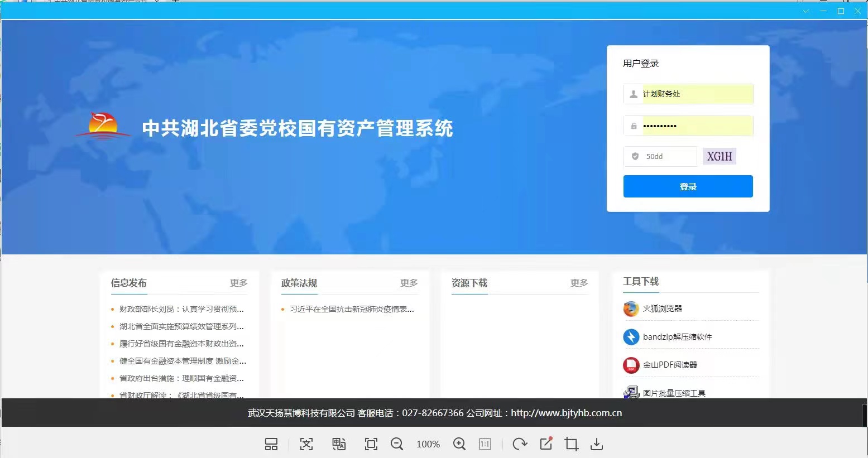This screenshot has width=868, height=458.
Task: Click the company URL http://www.bjtyhb.com.cn
Action: click(x=566, y=413)
